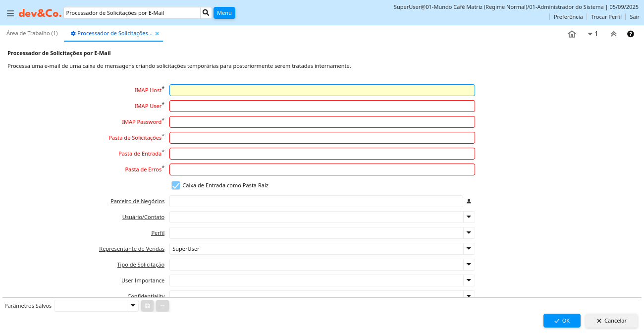Click into the IMAP Host field
Viewport: 644px width, 334px height.
point(322,90)
